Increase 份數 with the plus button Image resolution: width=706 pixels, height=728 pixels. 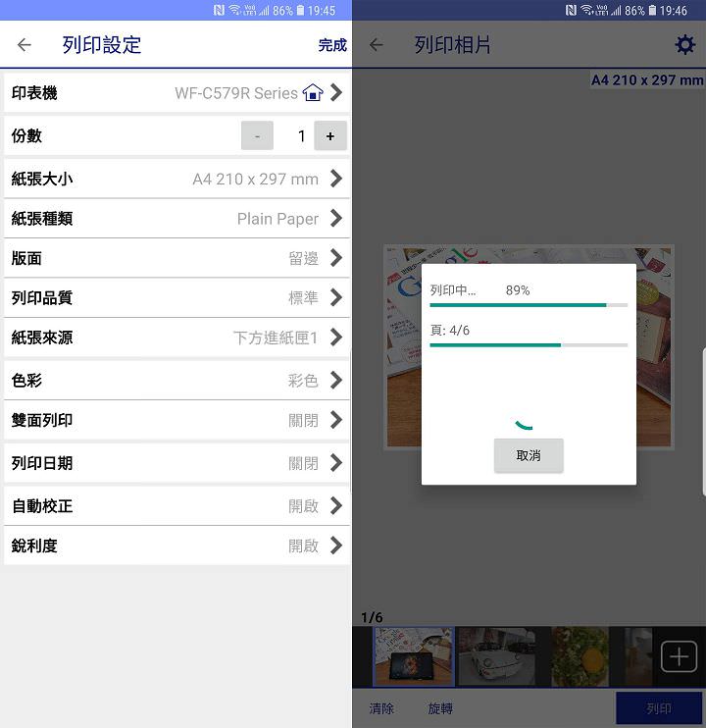point(330,135)
